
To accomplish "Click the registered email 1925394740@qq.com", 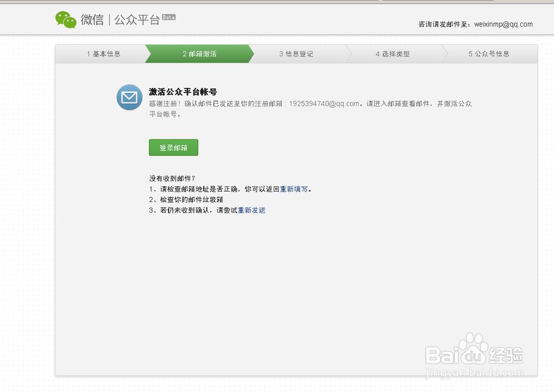I will [324, 104].
